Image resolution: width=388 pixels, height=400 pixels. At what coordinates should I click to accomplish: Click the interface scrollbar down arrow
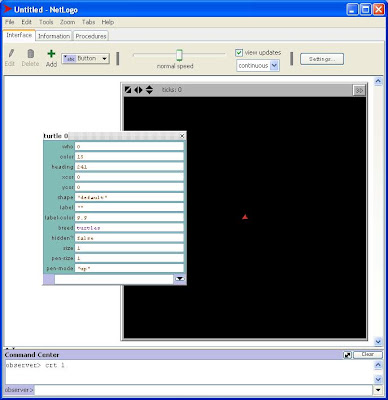(x=378, y=341)
